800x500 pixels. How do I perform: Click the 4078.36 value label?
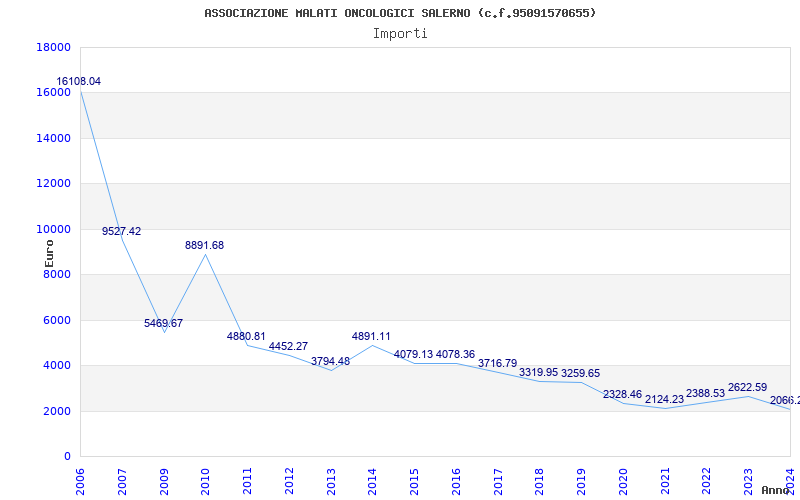(456, 354)
